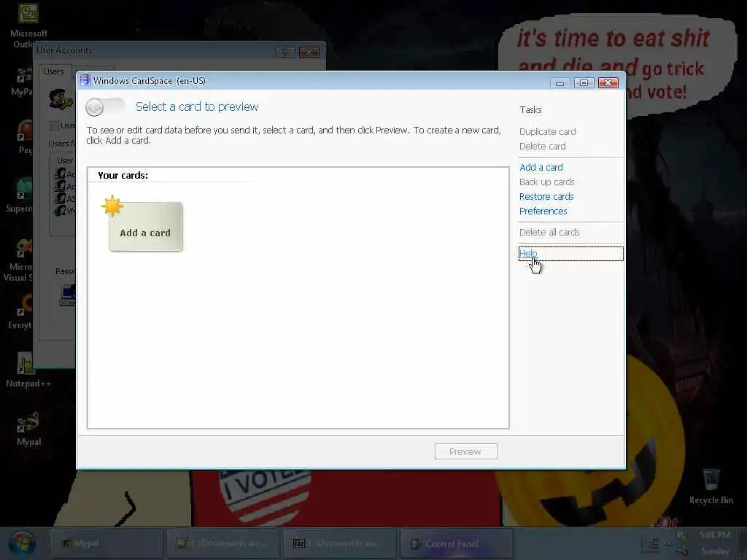
Task: Open the Recycle Bin desktop icon
Action: coord(711,486)
